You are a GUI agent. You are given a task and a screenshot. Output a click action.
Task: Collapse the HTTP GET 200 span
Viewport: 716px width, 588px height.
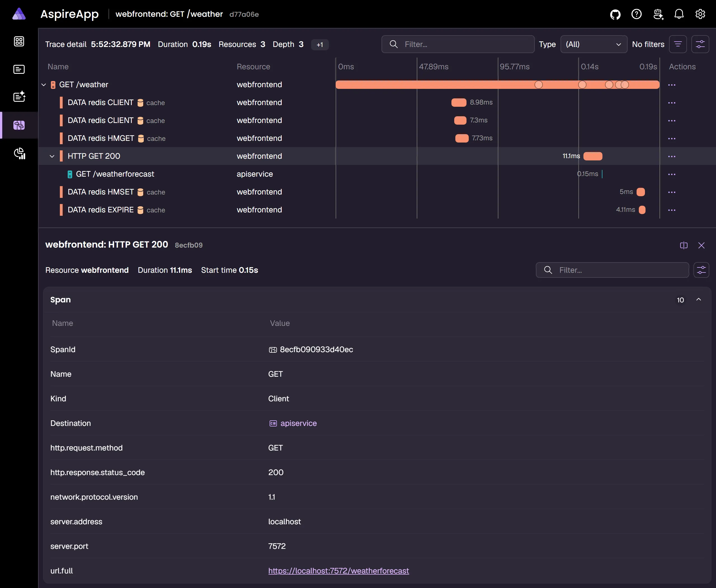52,156
